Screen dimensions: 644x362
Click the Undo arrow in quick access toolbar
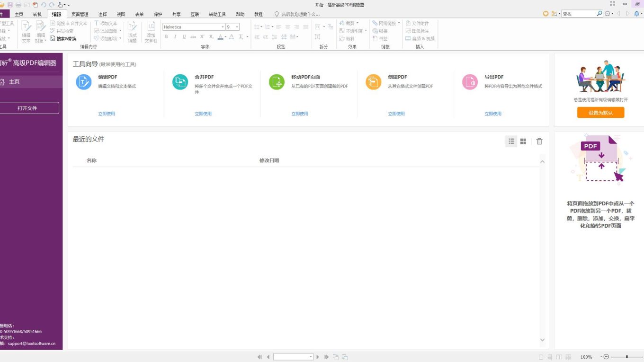point(44,5)
